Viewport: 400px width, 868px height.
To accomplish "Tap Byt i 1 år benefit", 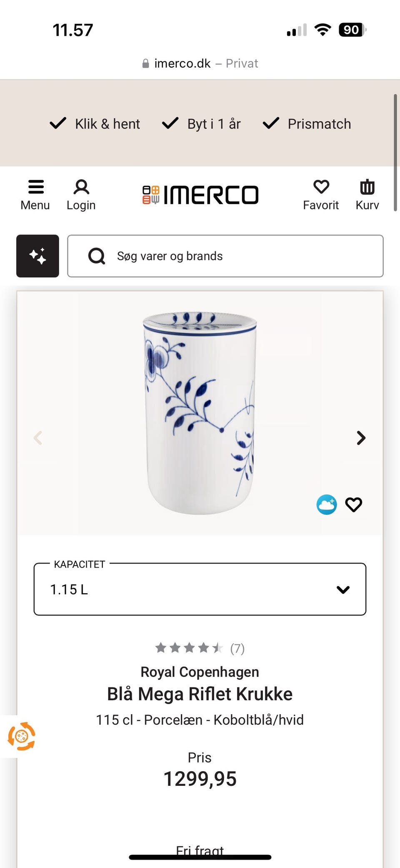I will [x=201, y=124].
